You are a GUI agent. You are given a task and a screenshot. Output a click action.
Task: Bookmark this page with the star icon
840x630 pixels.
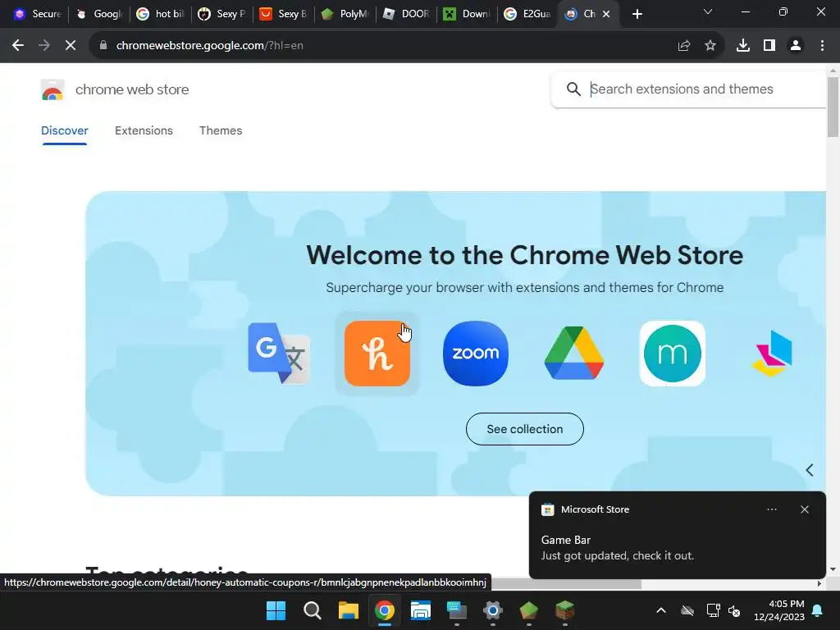(x=710, y=46)
